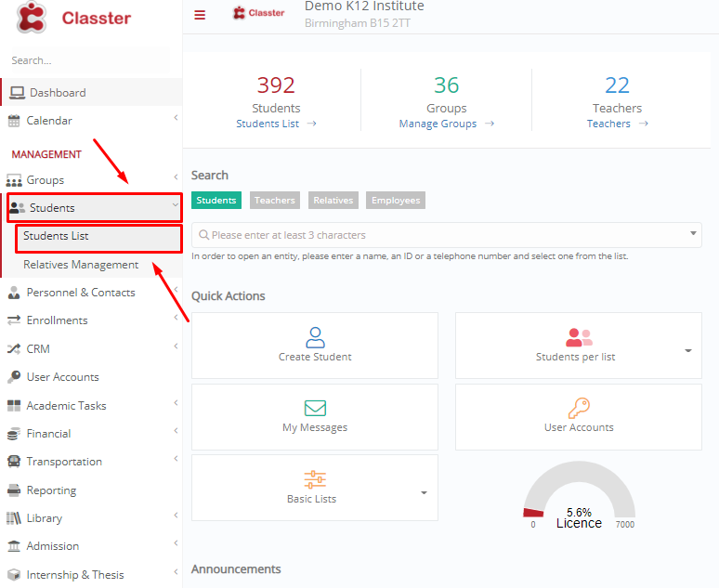Image resolution: width=719 pixels, height=588 pixels.
Task: Open the entity search dropdown arrow
Action: click(693, 233)
